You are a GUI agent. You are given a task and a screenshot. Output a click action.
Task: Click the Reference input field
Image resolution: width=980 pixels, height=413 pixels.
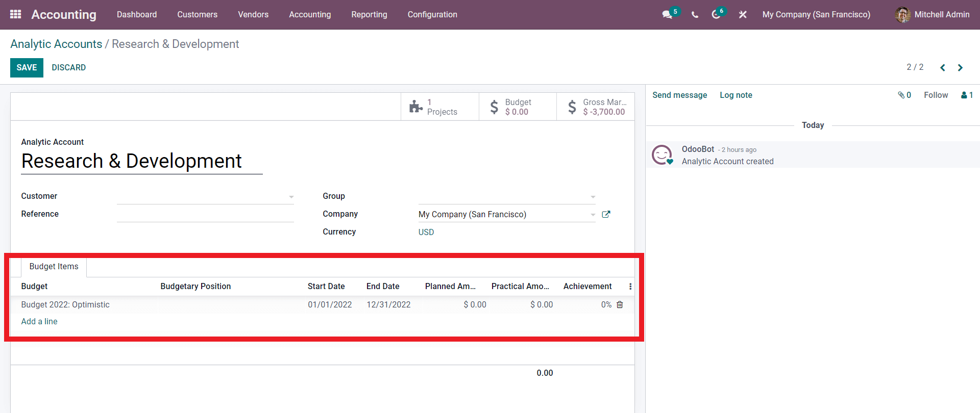pyautogui.click(x=205, y=214)
